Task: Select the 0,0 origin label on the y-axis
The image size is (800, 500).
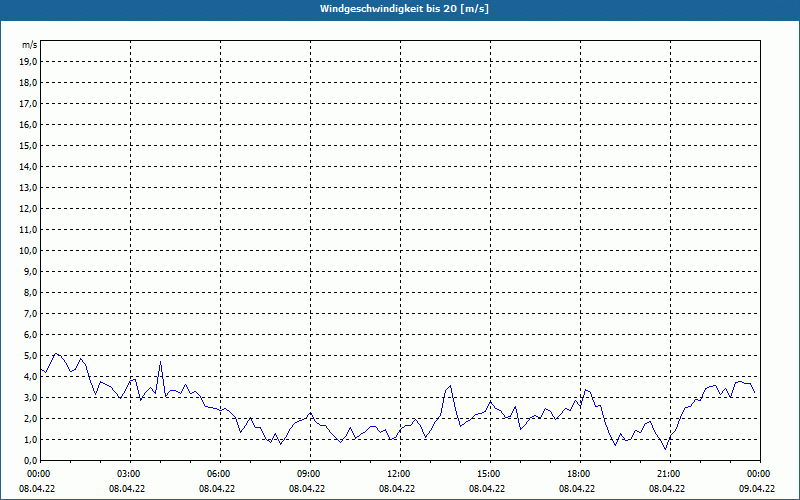Action: pos(29,460)
